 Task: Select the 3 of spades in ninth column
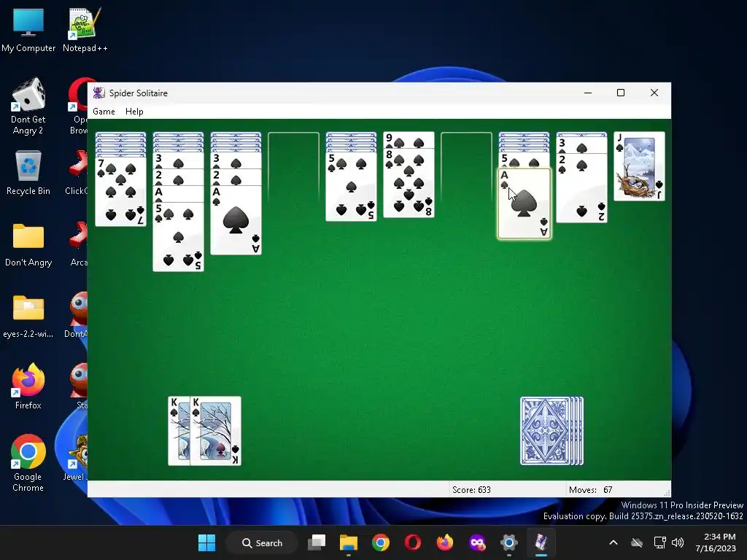tap(581, 145)
